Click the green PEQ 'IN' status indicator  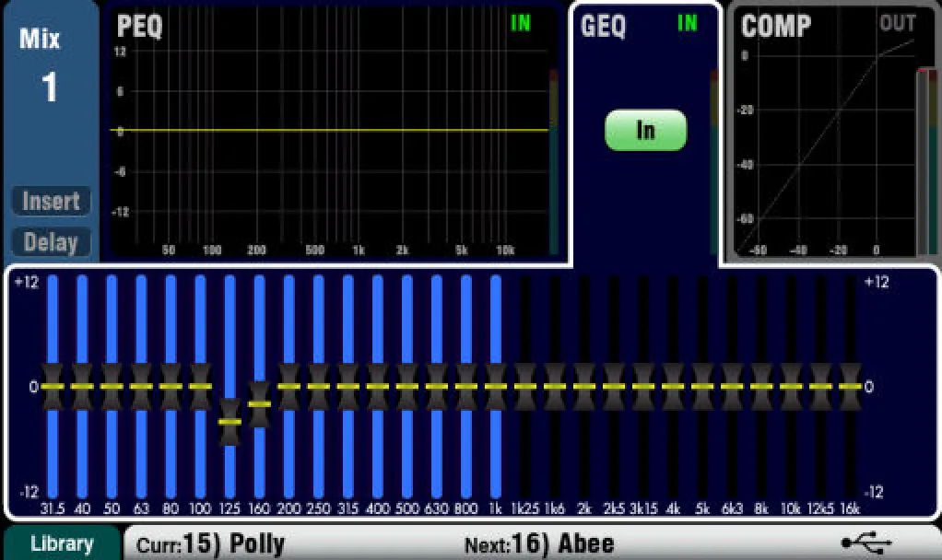[521, 23]
